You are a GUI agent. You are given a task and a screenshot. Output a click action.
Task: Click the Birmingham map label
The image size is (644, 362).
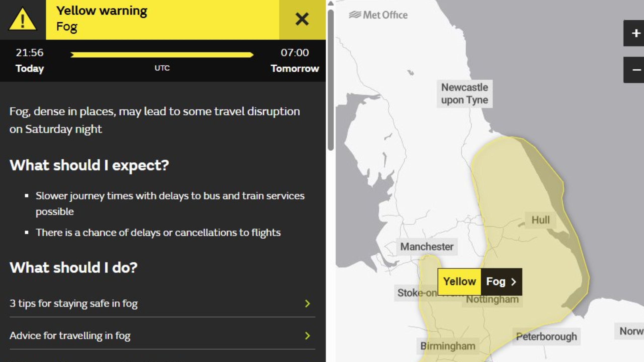(448, 346)
